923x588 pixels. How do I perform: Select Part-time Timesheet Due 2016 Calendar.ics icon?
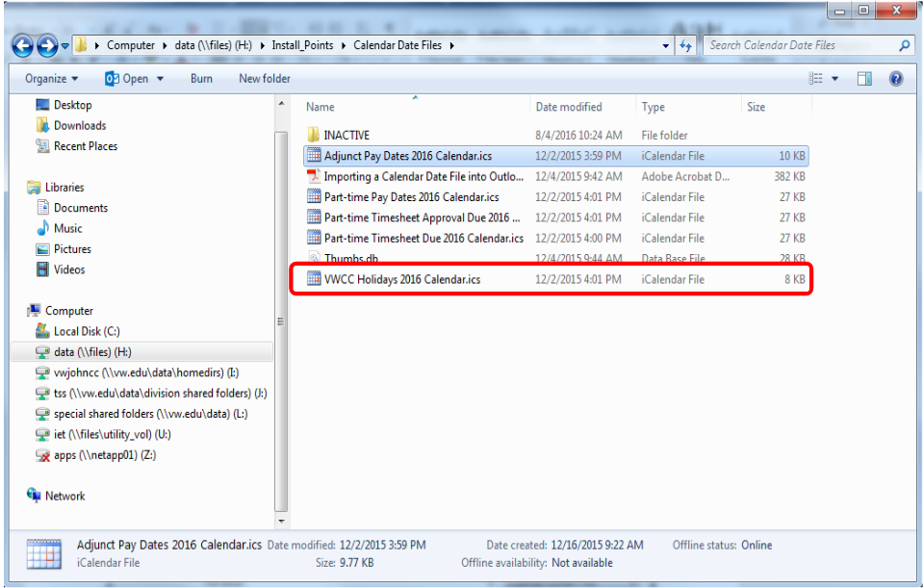tap(314, 238)
